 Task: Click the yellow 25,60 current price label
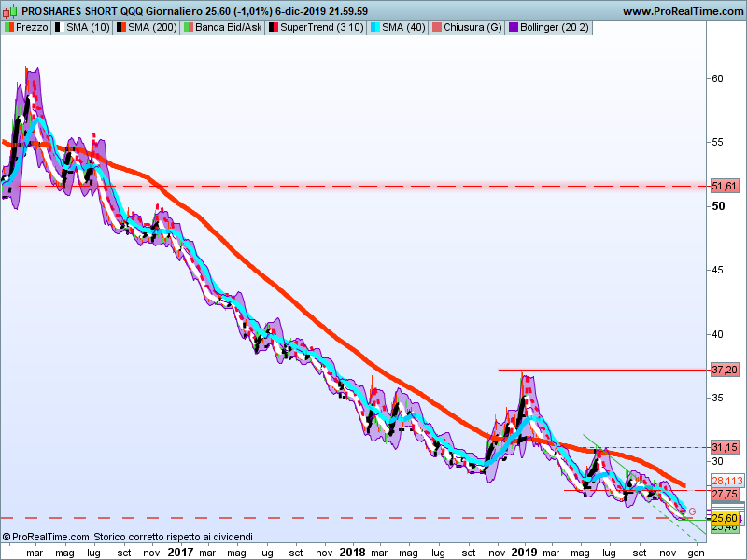point(725,518)
